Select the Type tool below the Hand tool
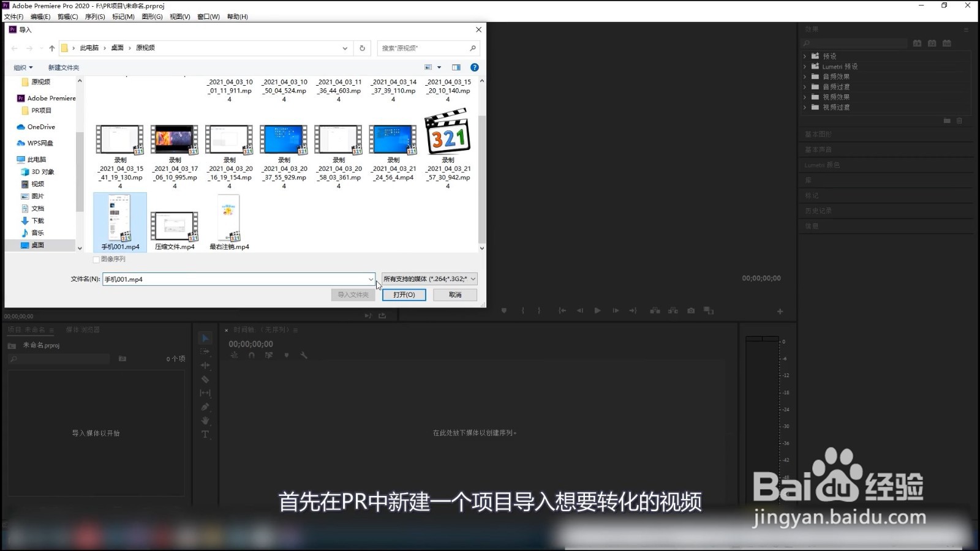The width and height of the screenshot is (980, 551). [x=205, y=435]
